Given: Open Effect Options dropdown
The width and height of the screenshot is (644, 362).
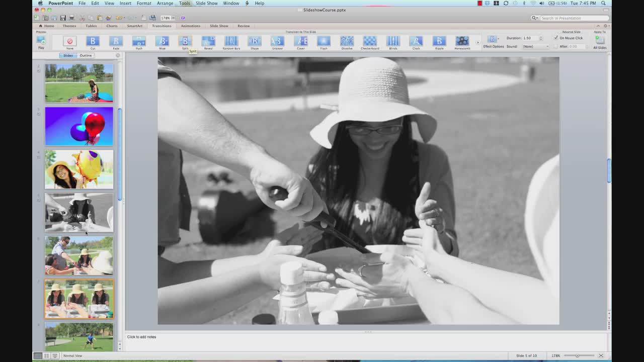Looking at the screenshot, I should coord(494,42).
